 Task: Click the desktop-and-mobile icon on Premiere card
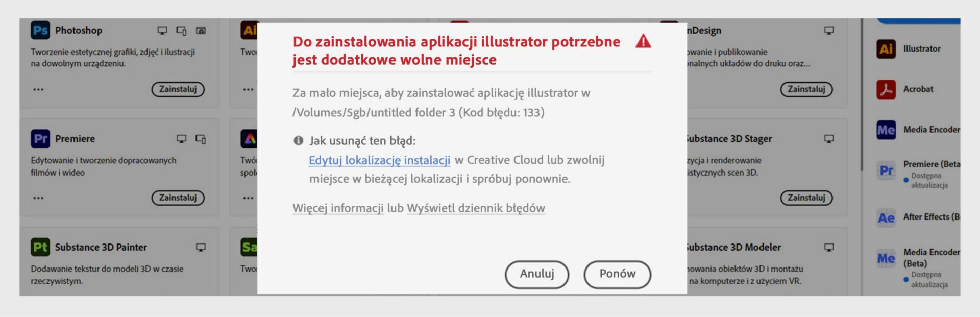tap(201, 139)
